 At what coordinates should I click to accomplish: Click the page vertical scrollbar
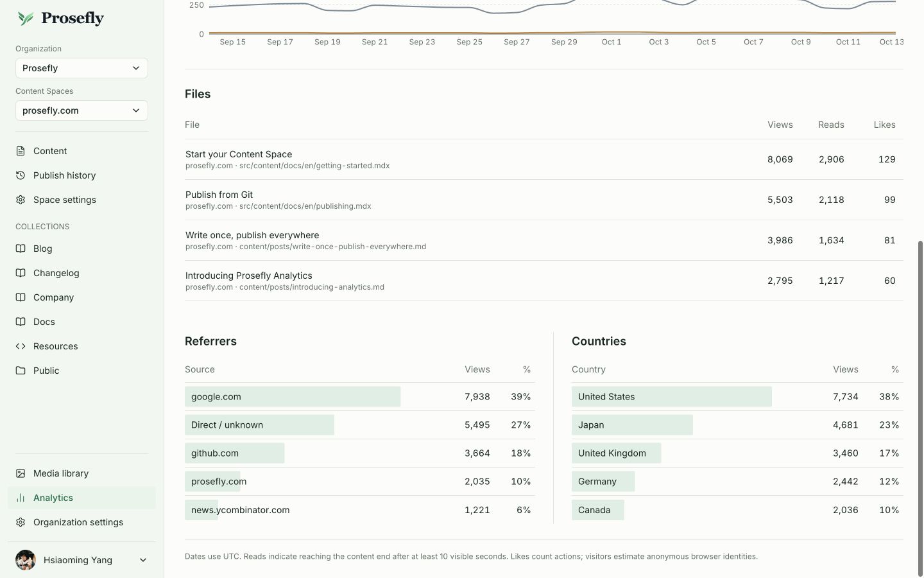coord(921,408)
